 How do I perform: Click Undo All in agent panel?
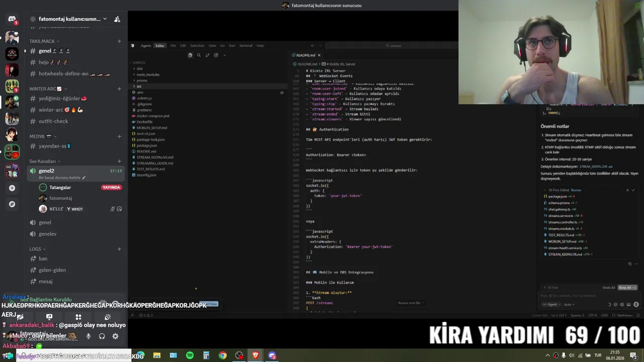coord(609,288)
